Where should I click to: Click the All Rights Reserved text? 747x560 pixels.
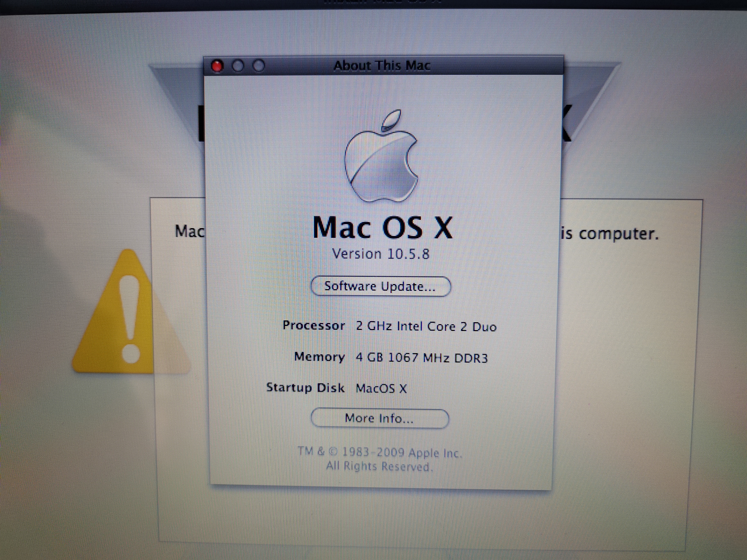pyautogui.click(x=379, y=466)
